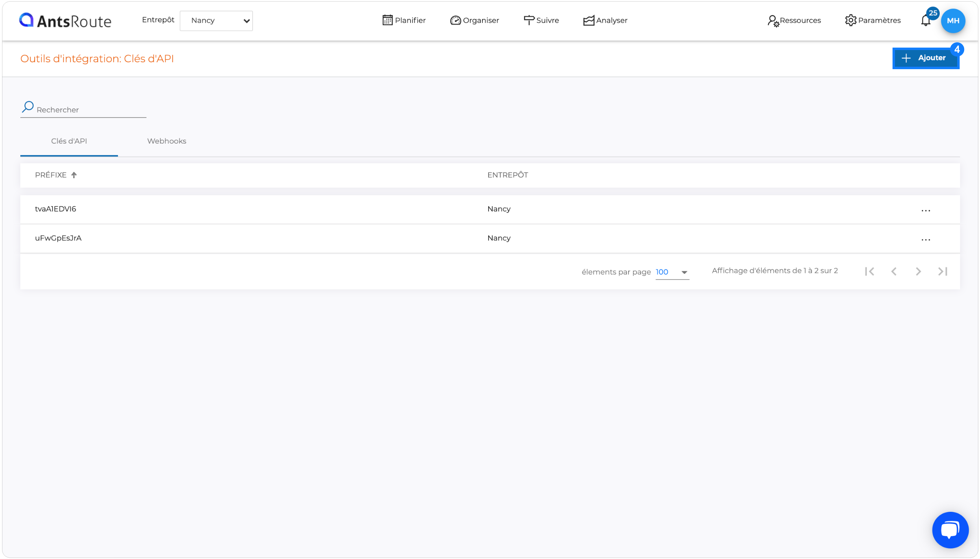The image size is (980, 559).
Task: Open the Analyser menu
Action: click(x=605, y=20)
